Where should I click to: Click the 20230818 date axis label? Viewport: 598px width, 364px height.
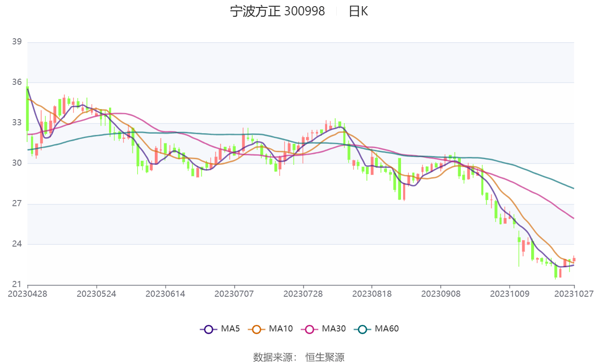pos(372,293)
